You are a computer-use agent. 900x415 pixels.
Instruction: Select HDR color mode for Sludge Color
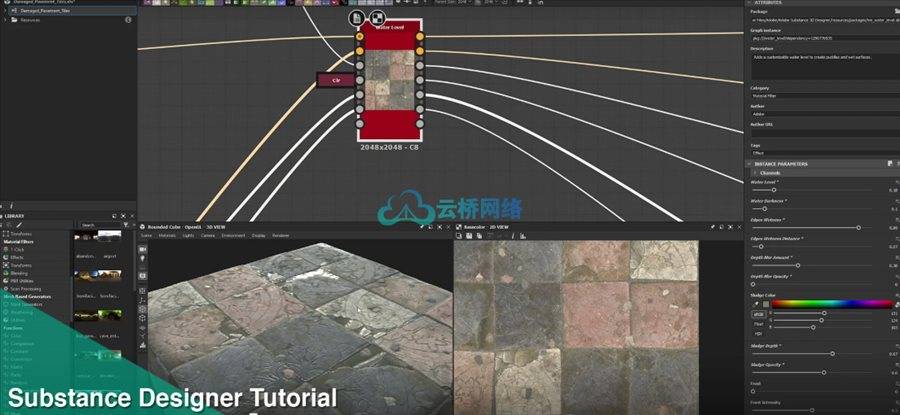coord(758,333)
